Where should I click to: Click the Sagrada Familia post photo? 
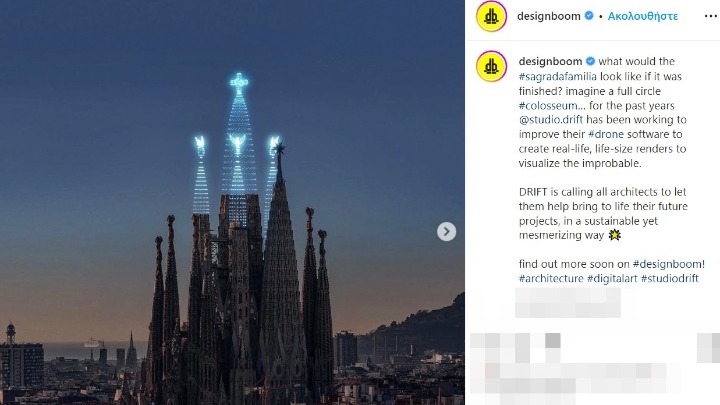pos(232,202)
